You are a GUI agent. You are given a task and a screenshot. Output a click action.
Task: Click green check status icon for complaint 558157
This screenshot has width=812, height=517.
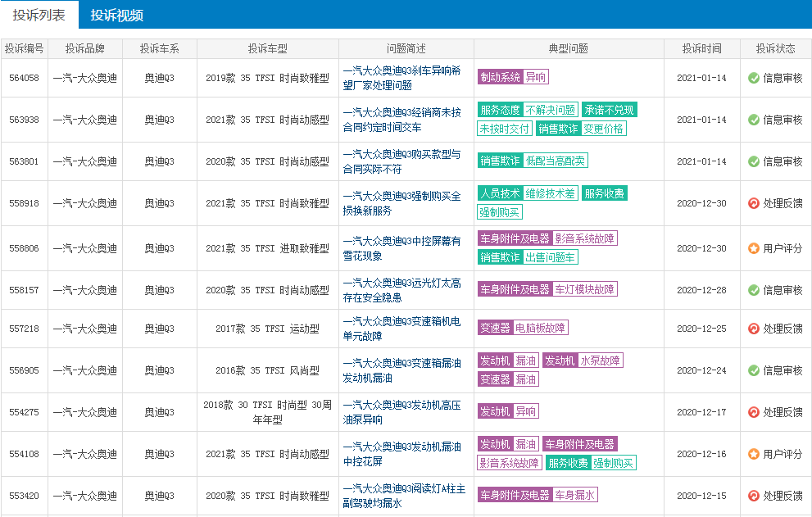click(x=754, y=290)
